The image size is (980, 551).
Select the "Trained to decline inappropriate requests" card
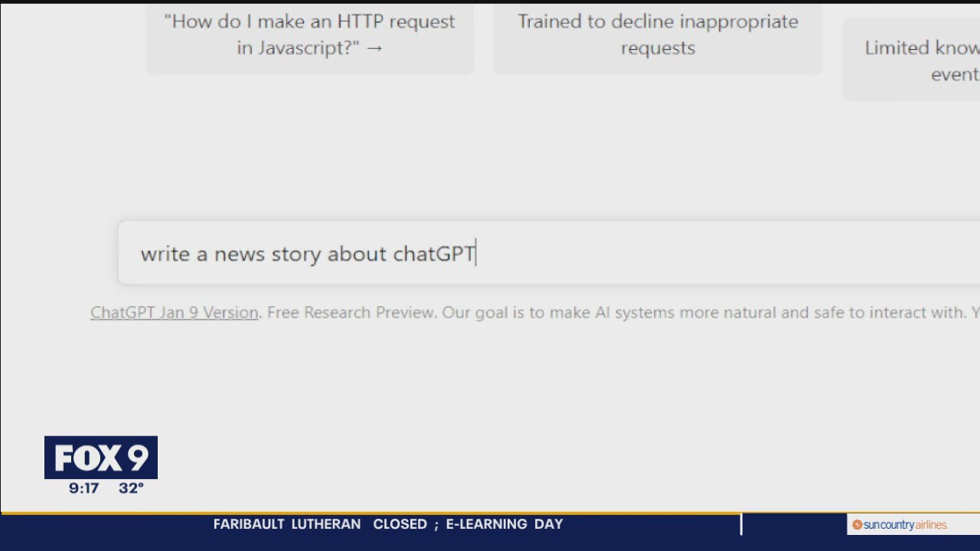[x=658, y=34]
